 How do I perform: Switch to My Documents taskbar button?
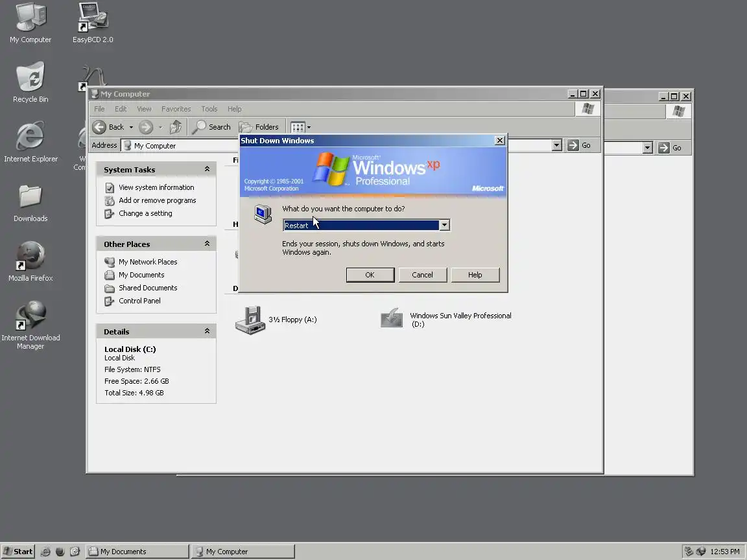137,552
